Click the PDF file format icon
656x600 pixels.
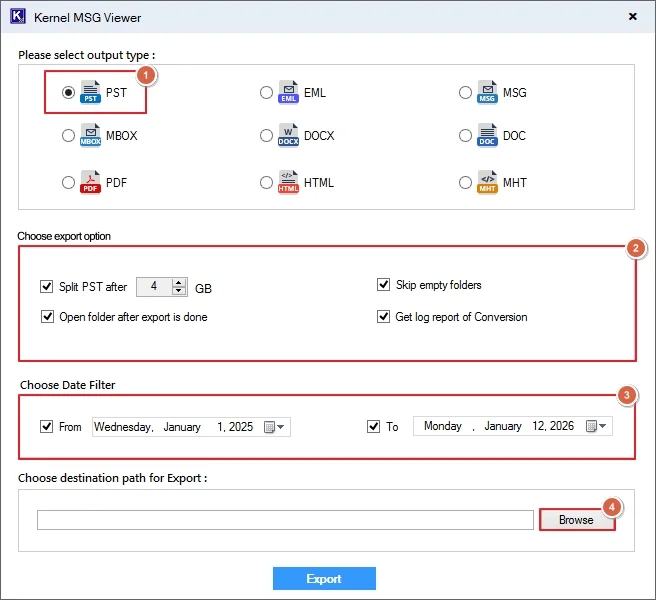90,182
